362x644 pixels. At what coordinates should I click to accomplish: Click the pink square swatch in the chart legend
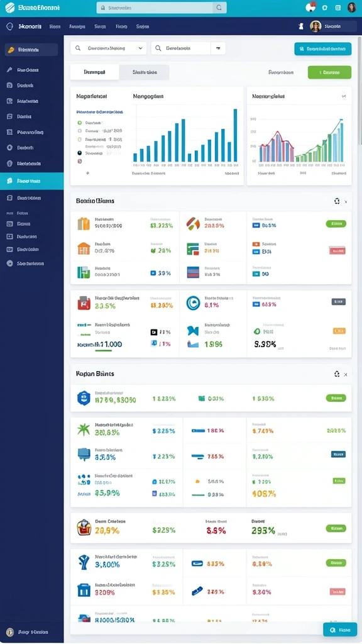click(80, 162)
